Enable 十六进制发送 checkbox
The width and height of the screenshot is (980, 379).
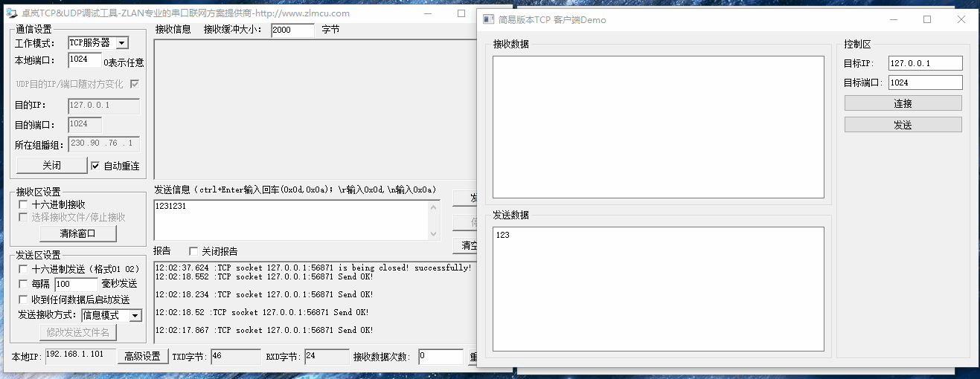tap(24, 269)
